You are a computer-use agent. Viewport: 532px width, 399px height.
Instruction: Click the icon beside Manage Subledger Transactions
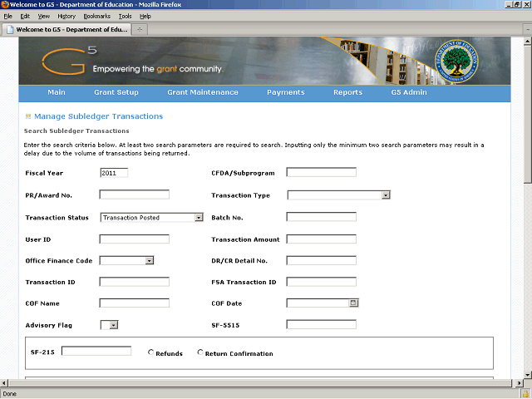[28, 116]
